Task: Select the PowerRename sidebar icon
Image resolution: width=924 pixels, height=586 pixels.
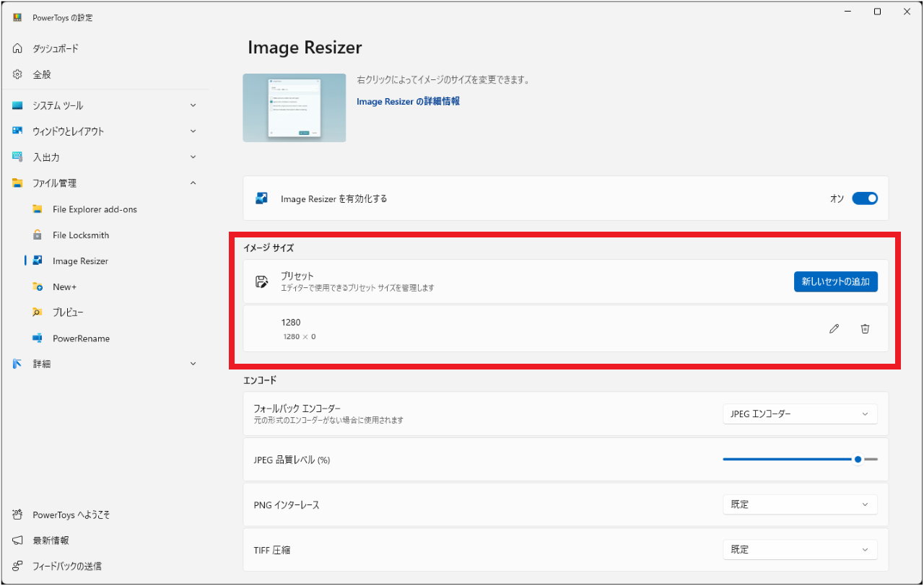Action: [x=38, y=338]
